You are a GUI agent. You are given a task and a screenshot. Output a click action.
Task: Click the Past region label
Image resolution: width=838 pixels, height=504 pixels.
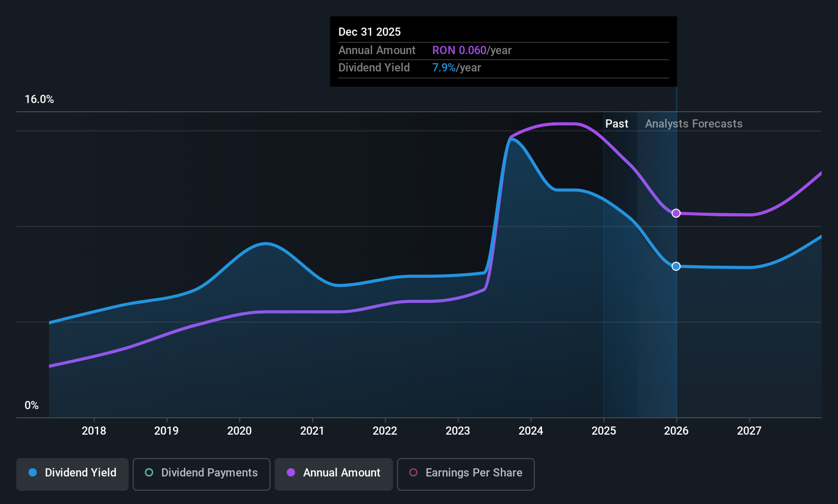click(617, 124)
